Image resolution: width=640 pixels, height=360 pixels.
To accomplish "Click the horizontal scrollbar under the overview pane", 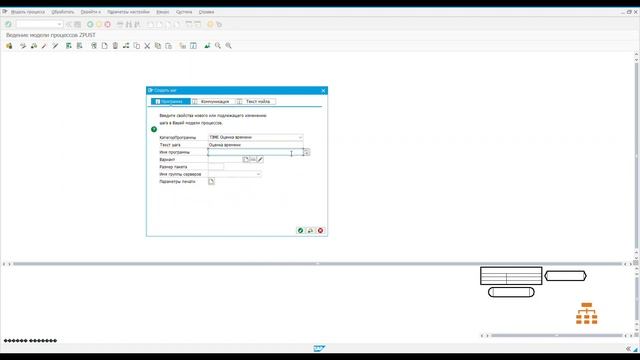I will coord(557,336).
